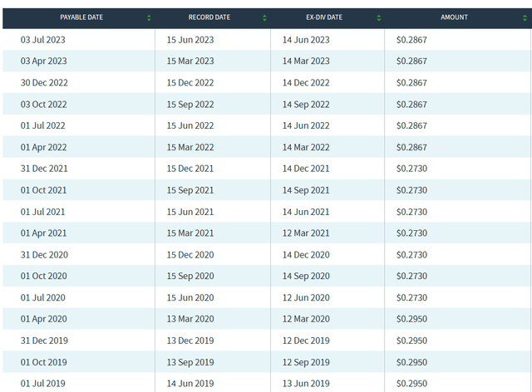Select payable date 31 Dec 2020
The width and height of the screenshot is (532, 392).
[44, 255]
